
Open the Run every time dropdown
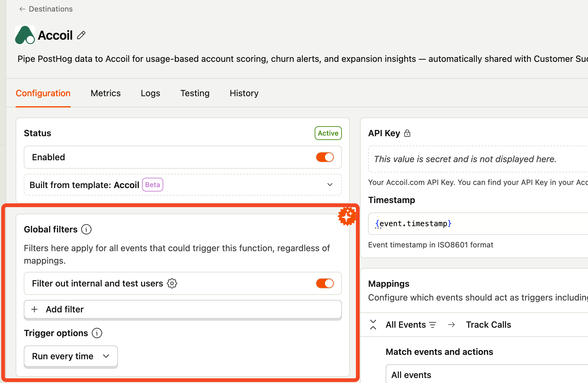point(71,356)
